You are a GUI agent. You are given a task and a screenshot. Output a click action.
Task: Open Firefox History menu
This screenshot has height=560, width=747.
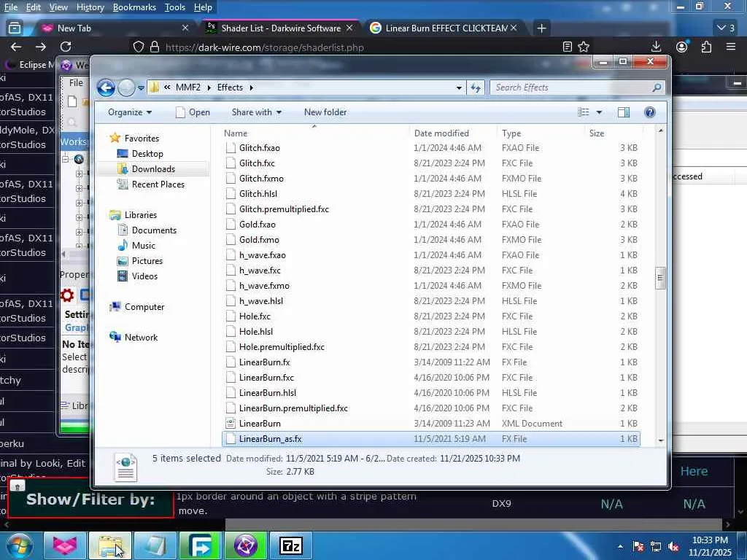pos(90,7)
